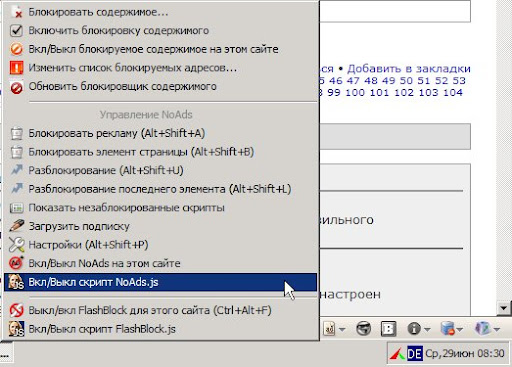Click 'Обновить блокировщик содержимого' entry
Viewport: 512px width, 367px height.
[x=160, y=87]
